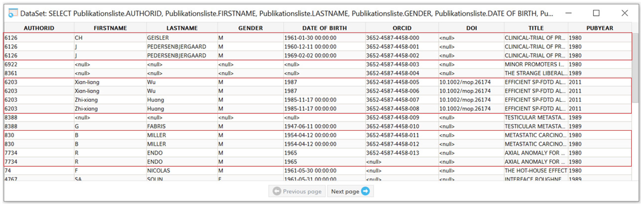Select the FABRIS lastname cell

156,126
